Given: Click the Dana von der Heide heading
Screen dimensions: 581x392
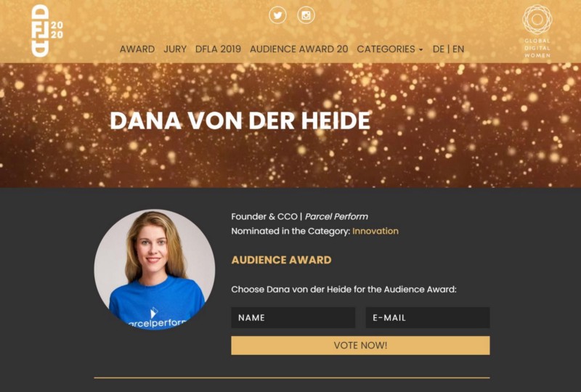Looking at the screenshot, I should coord(240,121).
